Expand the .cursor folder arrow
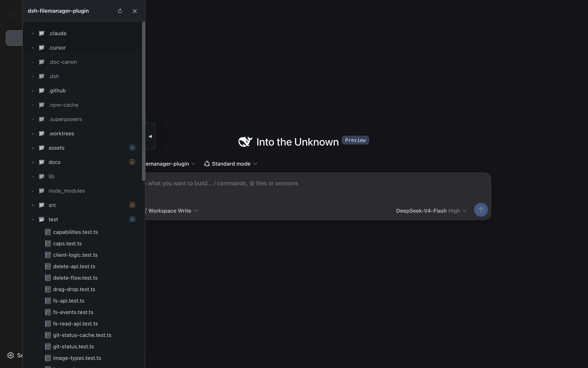This screenshot has height=368, width=588. point(33,48)
